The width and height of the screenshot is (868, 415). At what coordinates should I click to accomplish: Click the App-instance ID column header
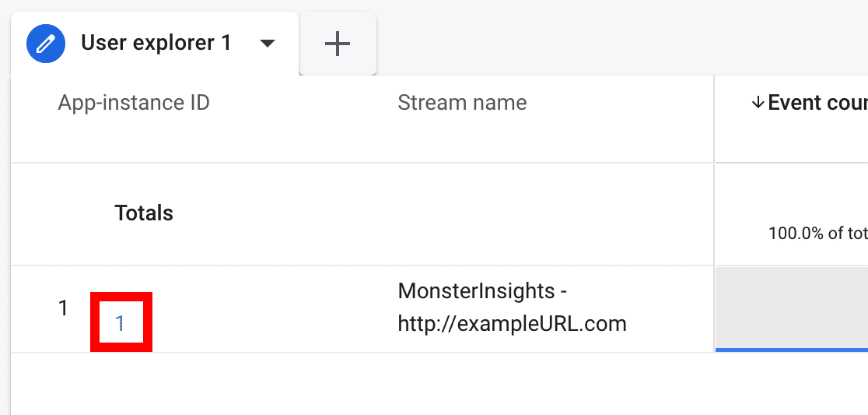133,102
